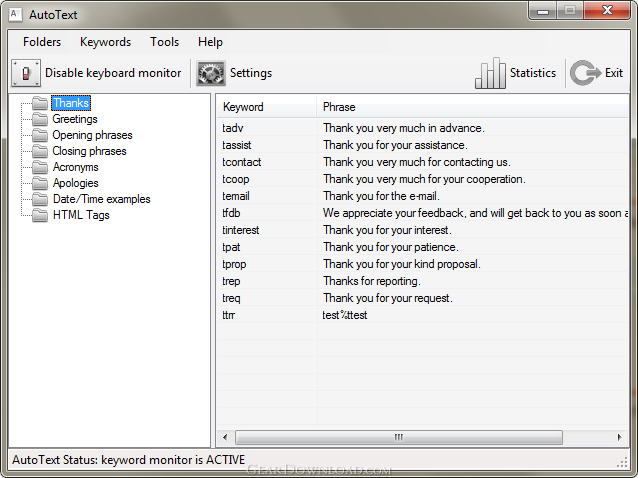The width and height of the screenshot is (638, 478).
Task: Click the Thanks folder icon
Action: point(40,103)
